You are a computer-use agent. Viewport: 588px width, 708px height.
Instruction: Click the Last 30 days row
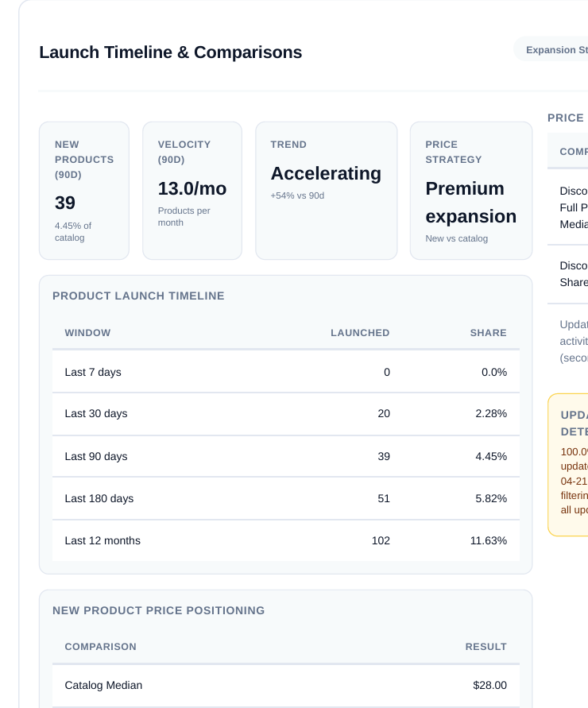tap(285, 414)
